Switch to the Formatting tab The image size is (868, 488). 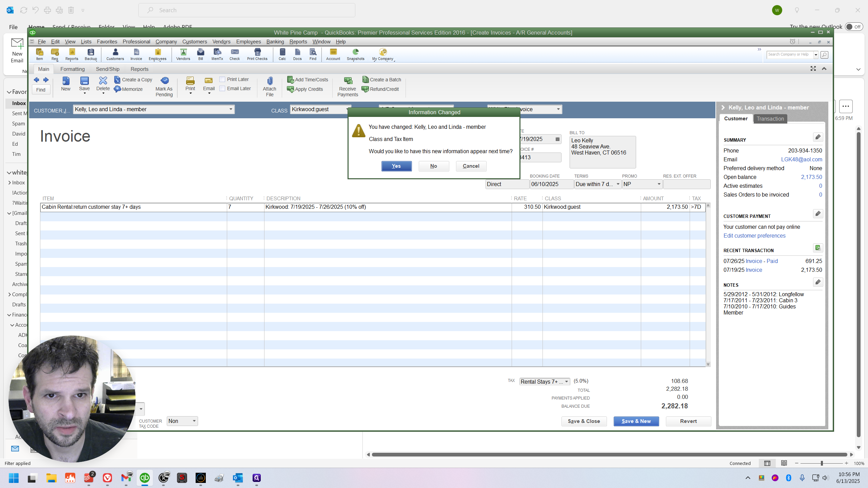click(x=73, y=69)
